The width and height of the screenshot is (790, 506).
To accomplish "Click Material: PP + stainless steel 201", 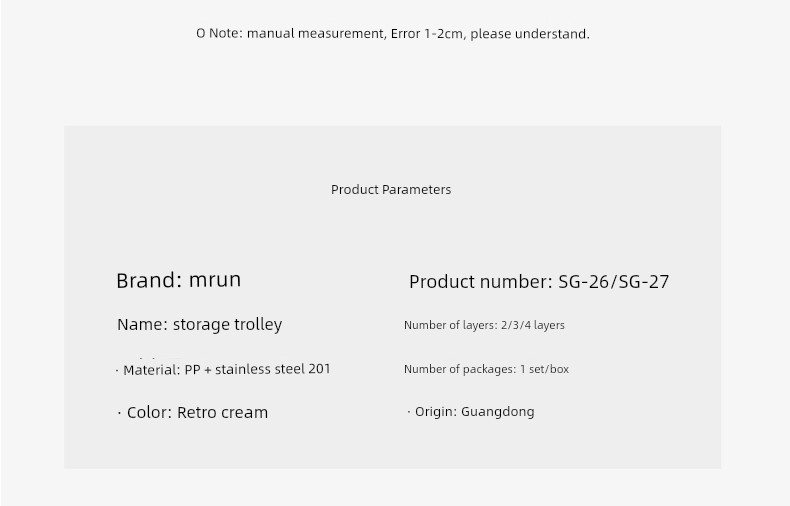I will [x=227, y=369].
